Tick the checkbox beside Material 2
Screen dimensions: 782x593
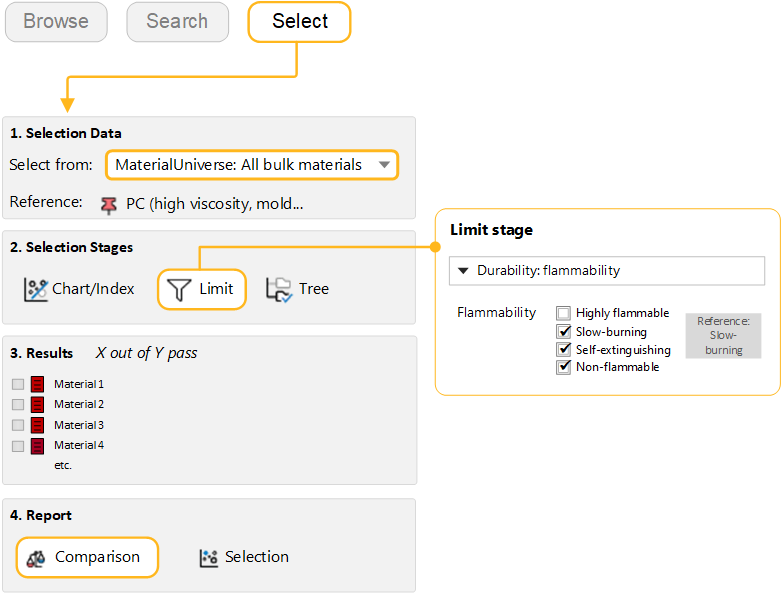(x=18, y=404)
